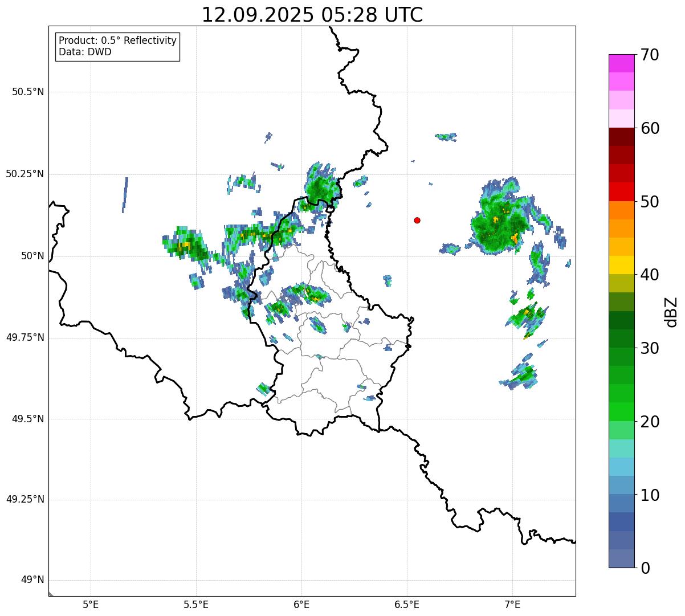Click the 49.5°N latitude label
Viewport: 685px width, 616px height.
click(x=28, y=419)
